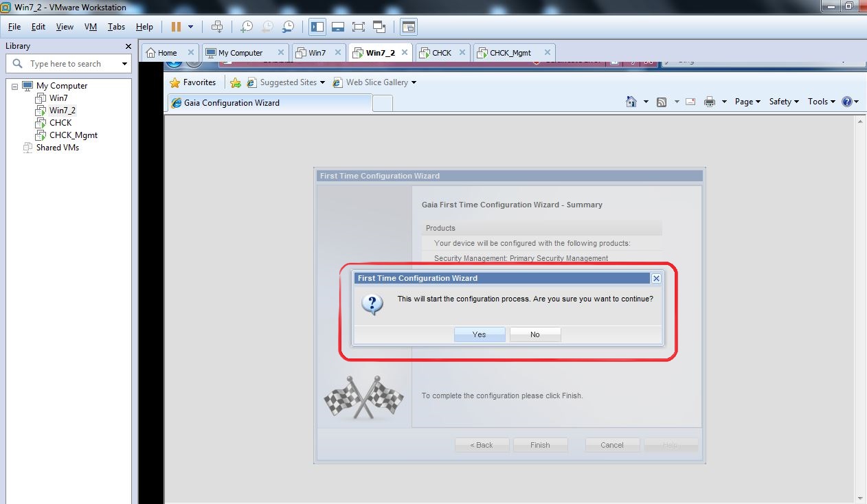This screenshot has width=867, height=504.
Task: Confirm with Yes in the dialog
Action: tap(480, 334)
